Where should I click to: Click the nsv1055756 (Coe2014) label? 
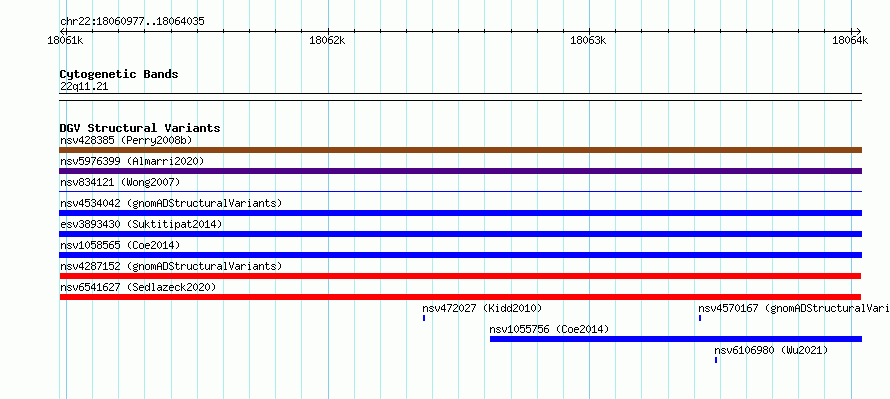coord(549,329)
